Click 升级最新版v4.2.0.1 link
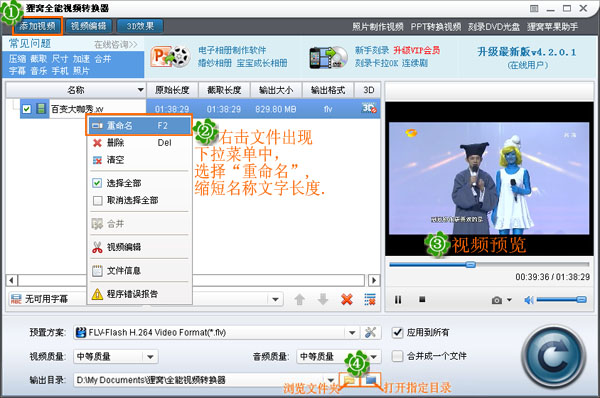The height and width of the screenshot is (398, 600). 527,52
